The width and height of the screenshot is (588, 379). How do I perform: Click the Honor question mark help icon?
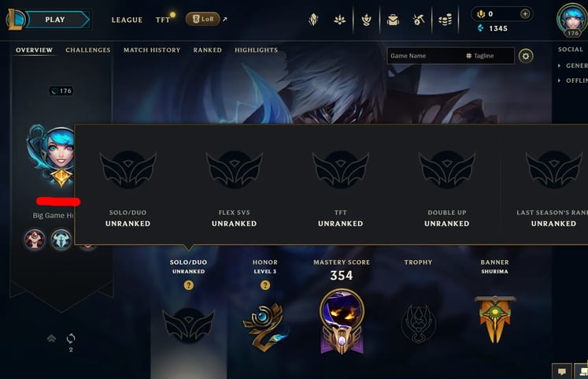coord(265,285)
